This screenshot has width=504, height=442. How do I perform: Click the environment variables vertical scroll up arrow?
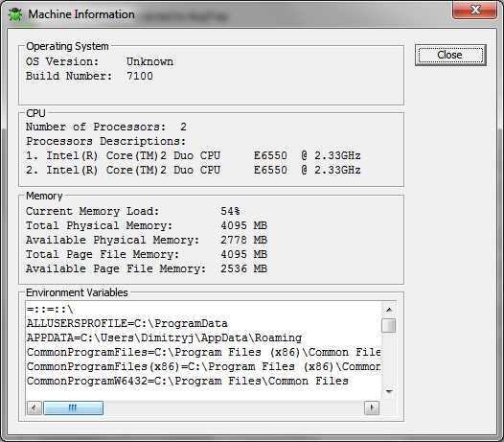pos(389,310)
